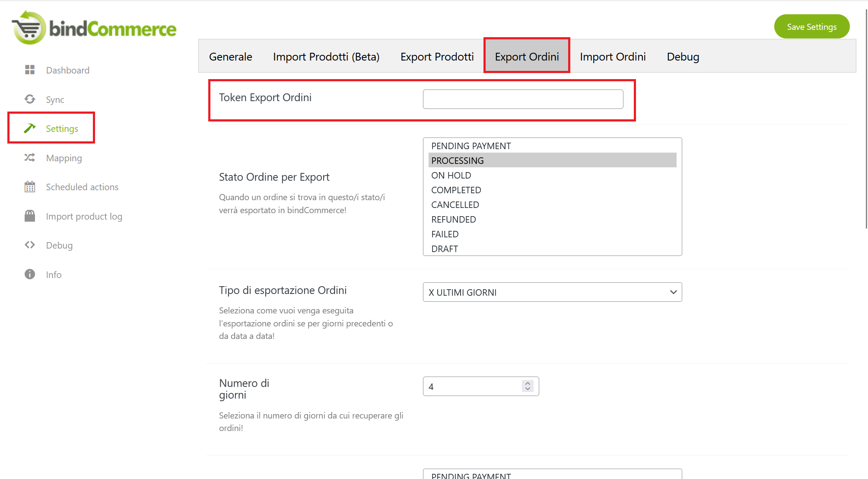Image resolution: width=868 pixels, height=479 pixels.
Task: Click the Debug code brackets icon
Action: (x=30, y=245)
